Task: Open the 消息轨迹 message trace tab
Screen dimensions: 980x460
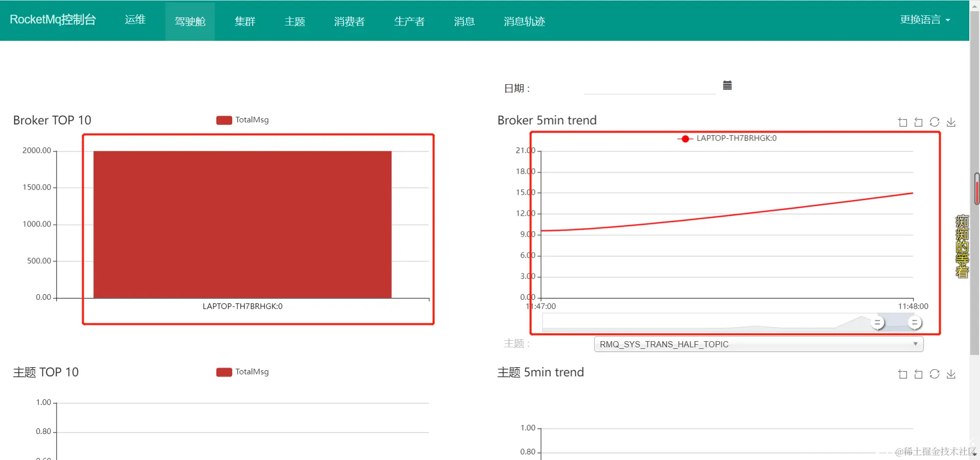Action: coord(524,21)
